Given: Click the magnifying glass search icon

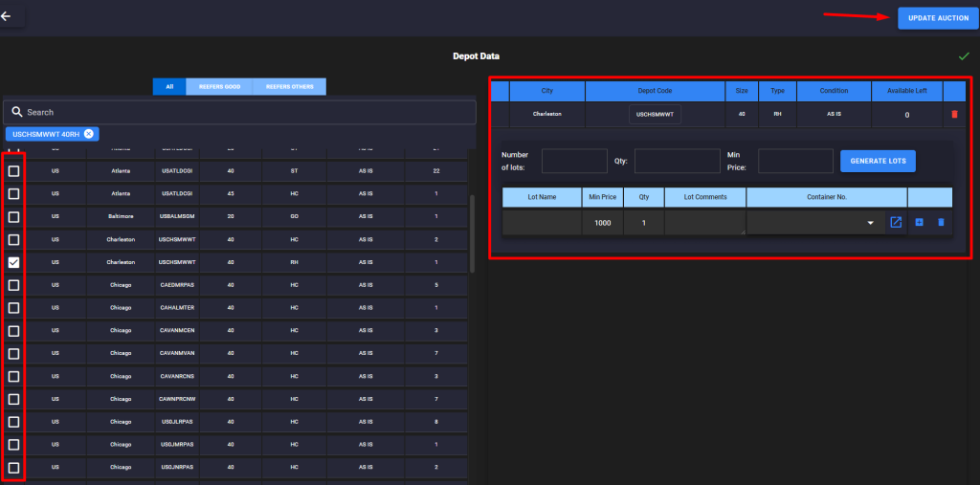Looking at the screenshot, I should pyautogui.click(x=16, y=112).
